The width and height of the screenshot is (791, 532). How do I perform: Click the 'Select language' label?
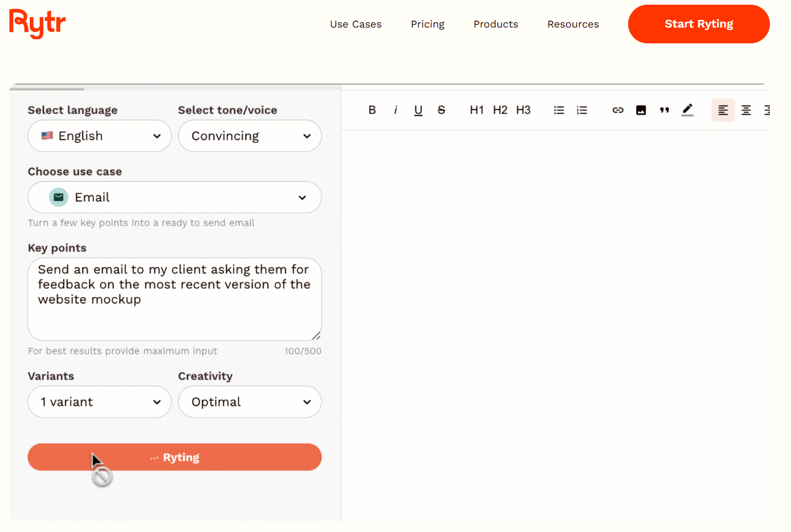pos(73,110)
